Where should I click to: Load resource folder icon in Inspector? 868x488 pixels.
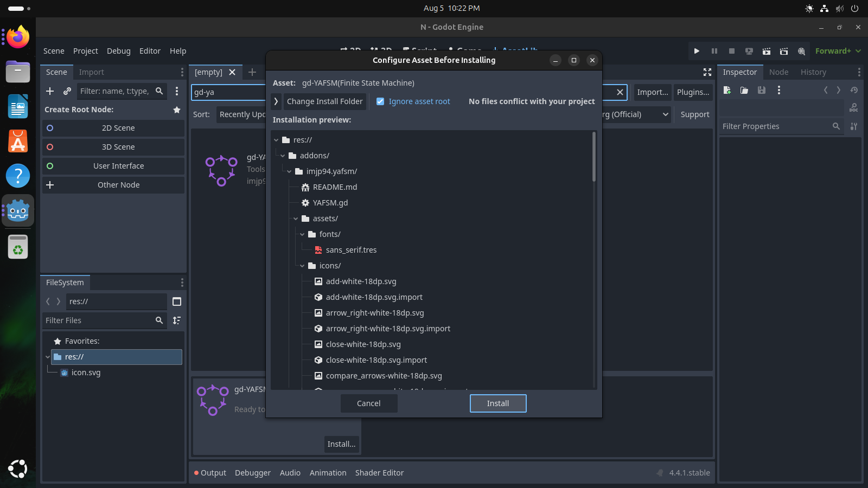744,91
